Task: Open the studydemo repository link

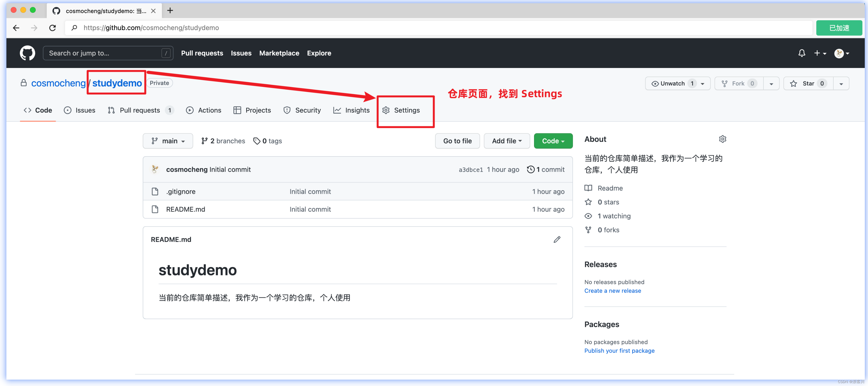Action: pos(117,83)
